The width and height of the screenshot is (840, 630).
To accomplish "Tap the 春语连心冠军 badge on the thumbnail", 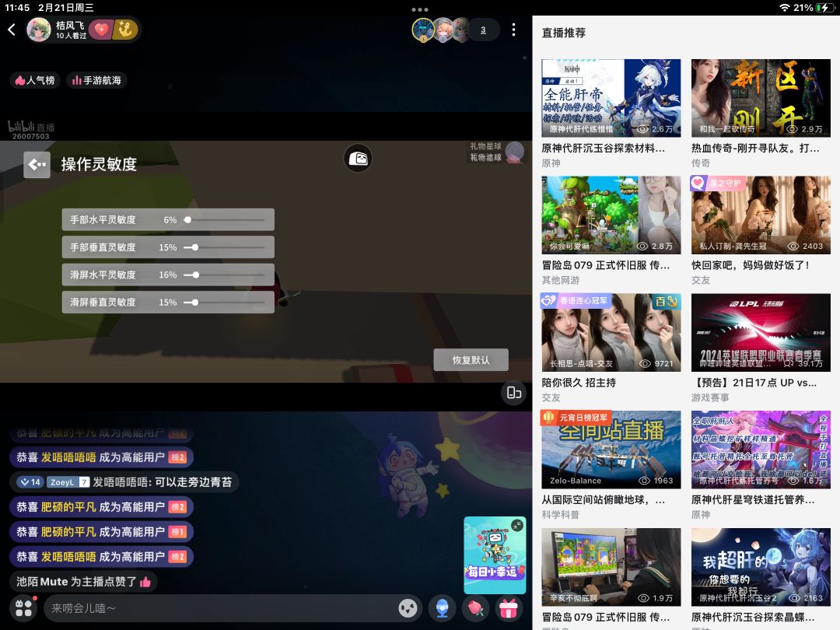I will coord(576,300).
